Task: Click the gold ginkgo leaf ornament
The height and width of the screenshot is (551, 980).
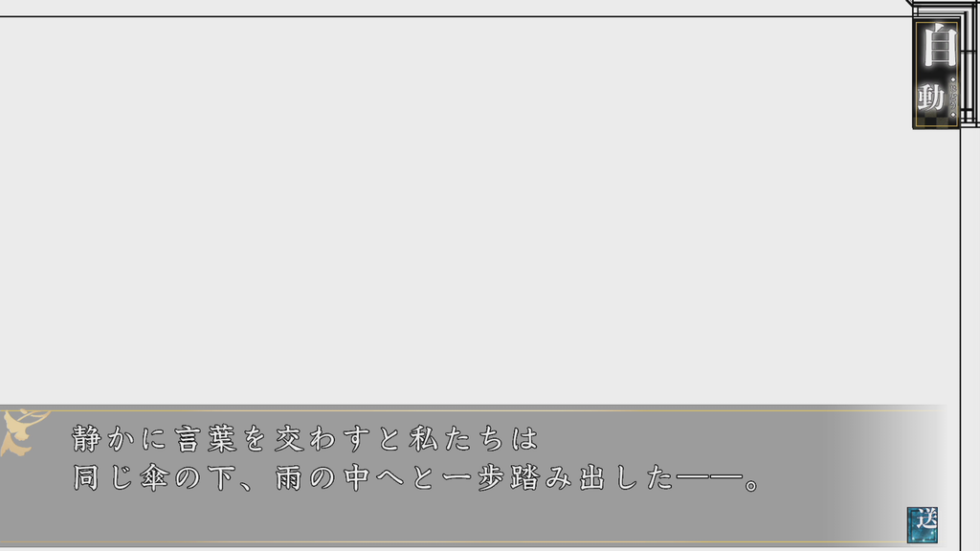Action: click(23, 432)
